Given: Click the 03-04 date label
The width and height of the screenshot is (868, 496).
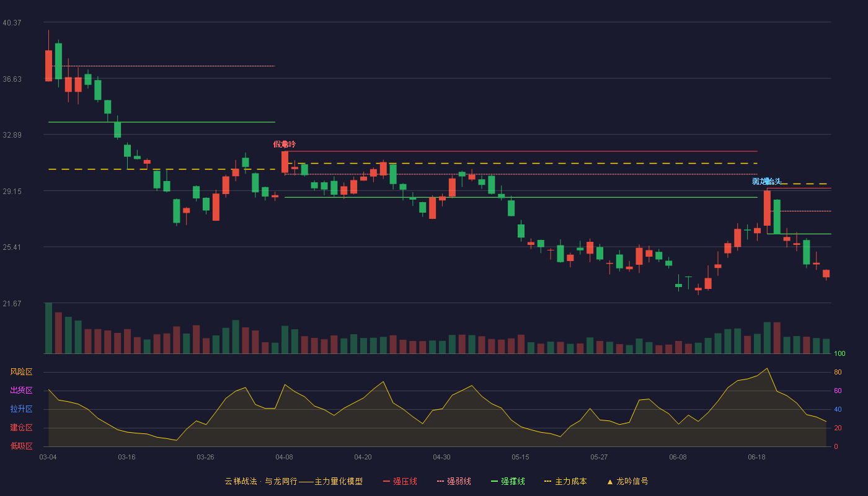Looking at the screenshot, I should (x=48, y=457).
